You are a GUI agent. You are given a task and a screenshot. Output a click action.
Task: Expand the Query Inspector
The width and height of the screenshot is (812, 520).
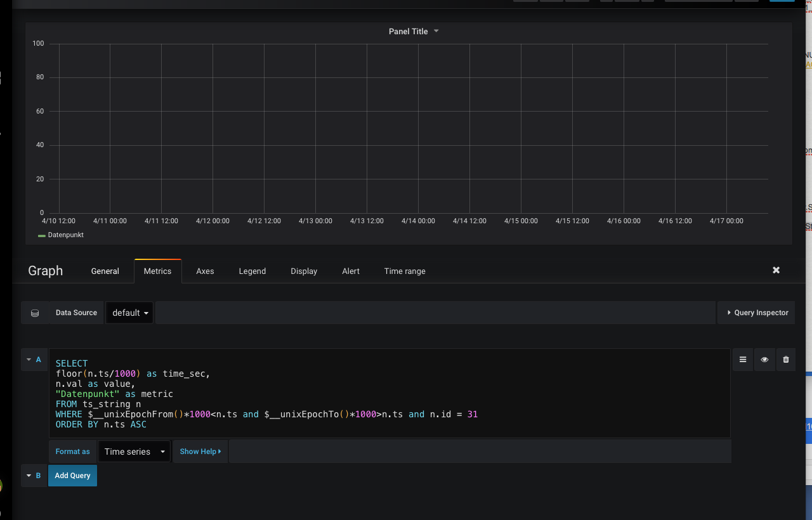[756, 313]
